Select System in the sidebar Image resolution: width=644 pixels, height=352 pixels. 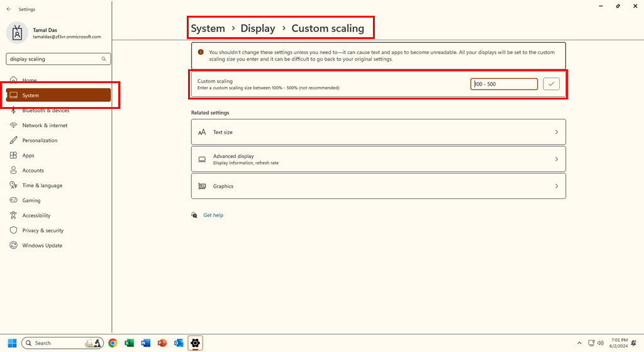click(58, 95)
